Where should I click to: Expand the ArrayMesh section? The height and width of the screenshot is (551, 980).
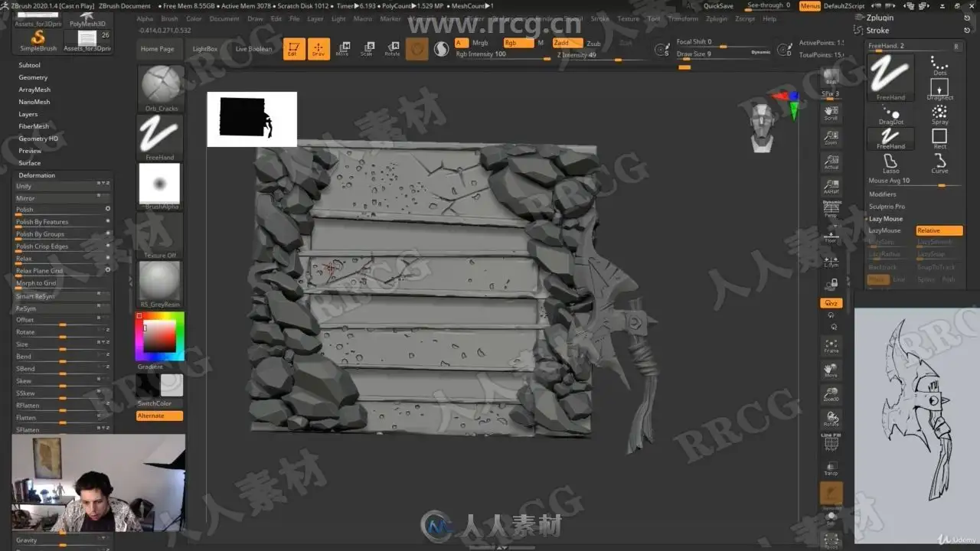(x=34, y=90)
